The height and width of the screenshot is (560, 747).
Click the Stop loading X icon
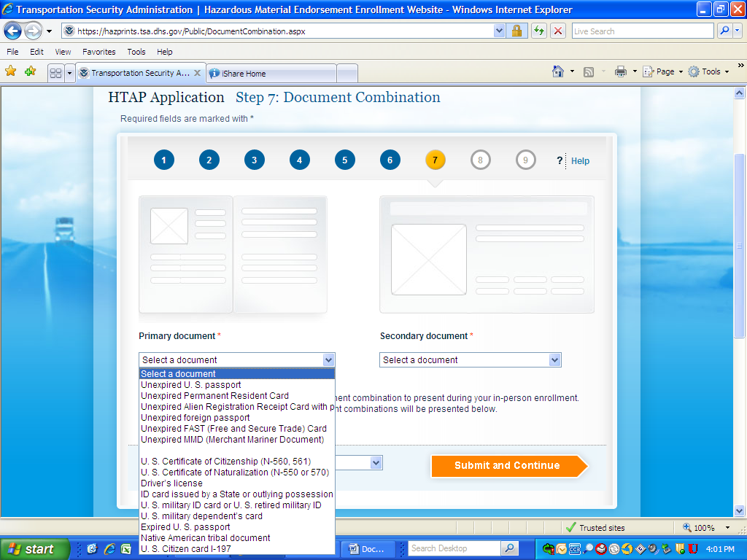coord(558,31)
